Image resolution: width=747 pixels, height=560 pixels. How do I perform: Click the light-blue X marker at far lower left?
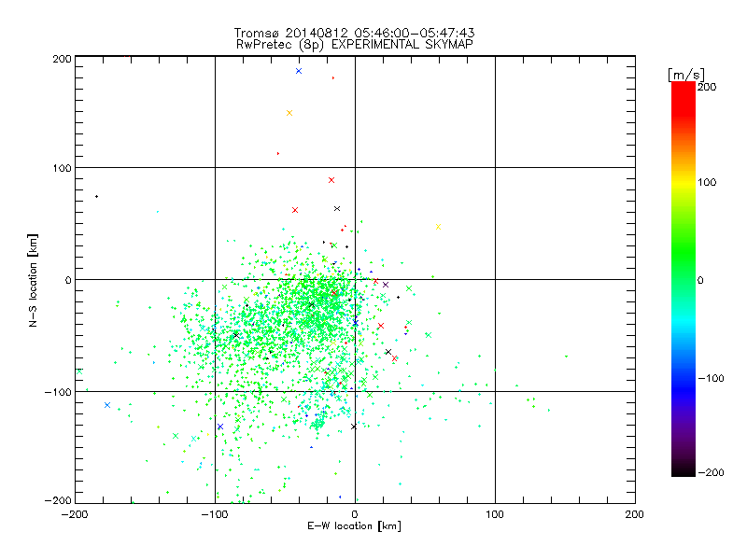107,405
